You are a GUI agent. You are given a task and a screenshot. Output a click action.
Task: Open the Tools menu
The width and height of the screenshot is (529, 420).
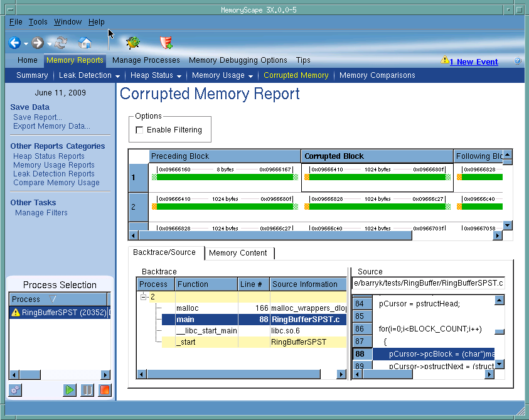click(x=38, y=22)
